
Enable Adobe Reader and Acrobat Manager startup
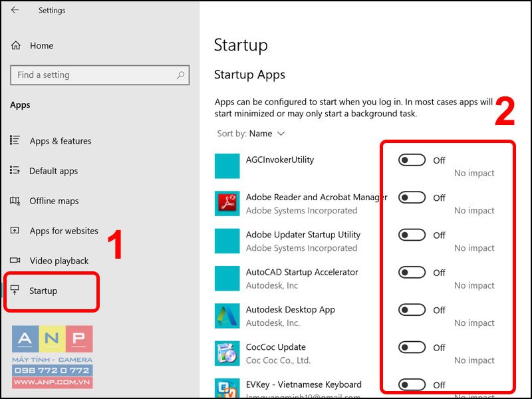(x=412, y=198)
